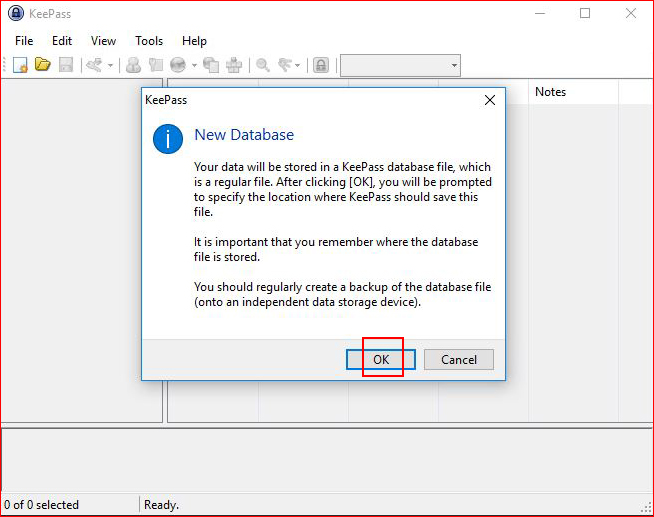This screenshot has height=517, width=654.
Task: Click the KeePass application lock icon in title bar
Action: click(16, 13)
